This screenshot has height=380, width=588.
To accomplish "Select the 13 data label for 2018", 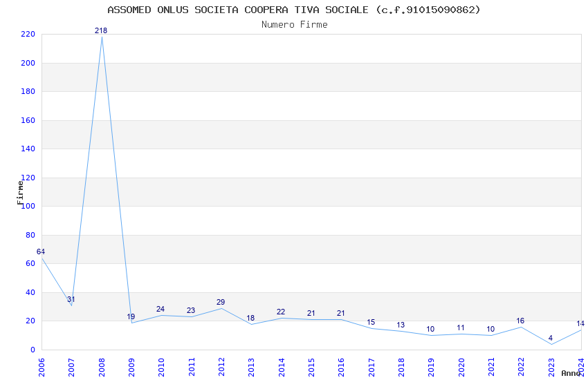I will coord(401,325).
